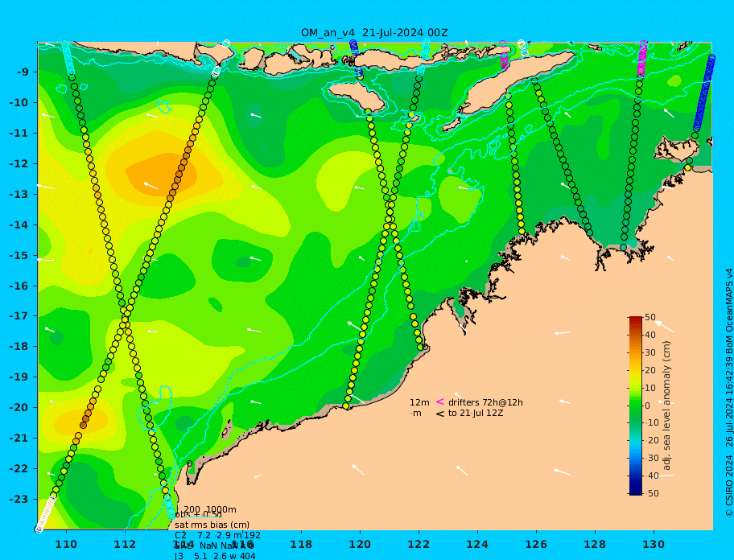Click the magenta drifter arrow legend symbol
This screenshot has height=560, width=734.
pos(440,401)
